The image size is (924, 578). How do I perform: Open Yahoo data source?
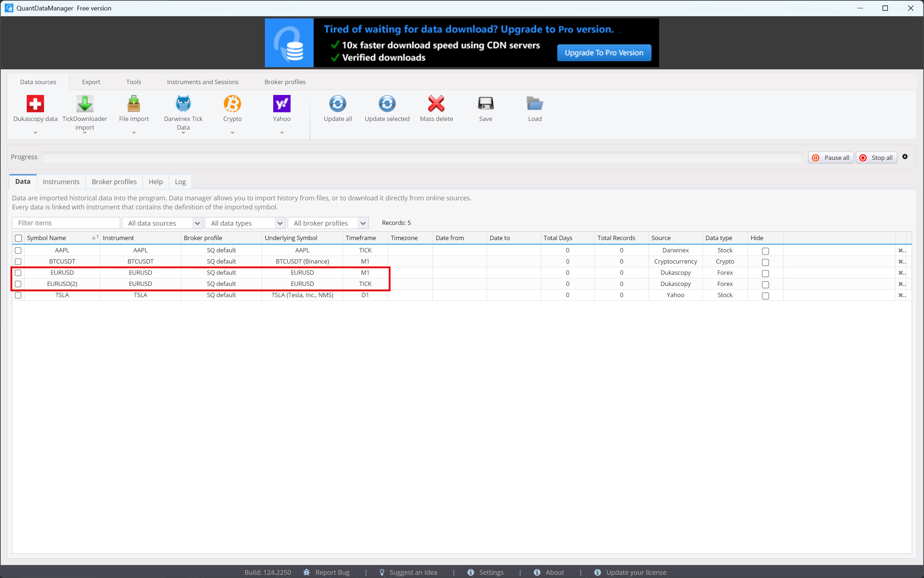pos(282,104)
